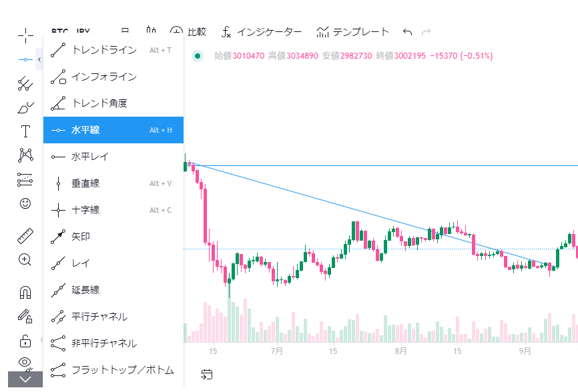Open the インジケーター indicators button

coord(262,31)
